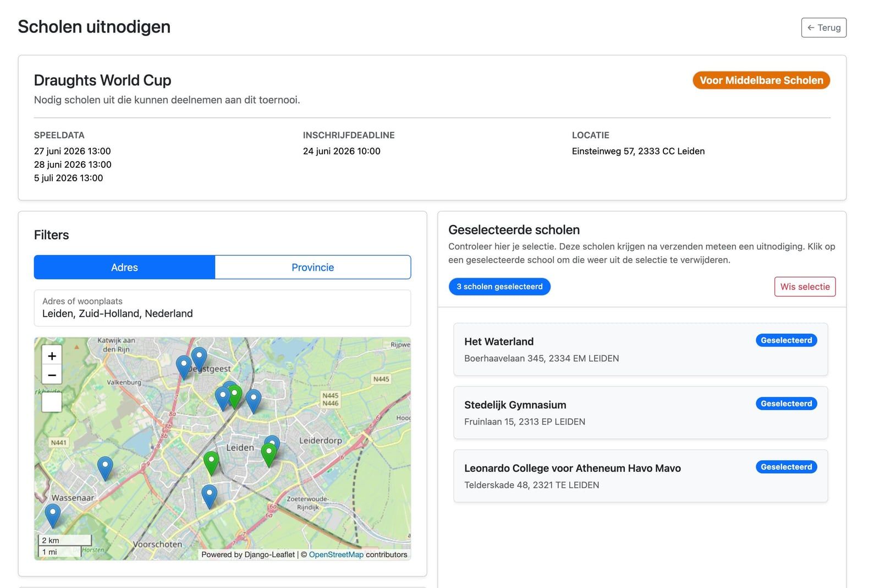The height and width of the screenshot is (588, 880).
Task: Click the Voor Middelbare Scholen badge
Action: click(761, 80)
